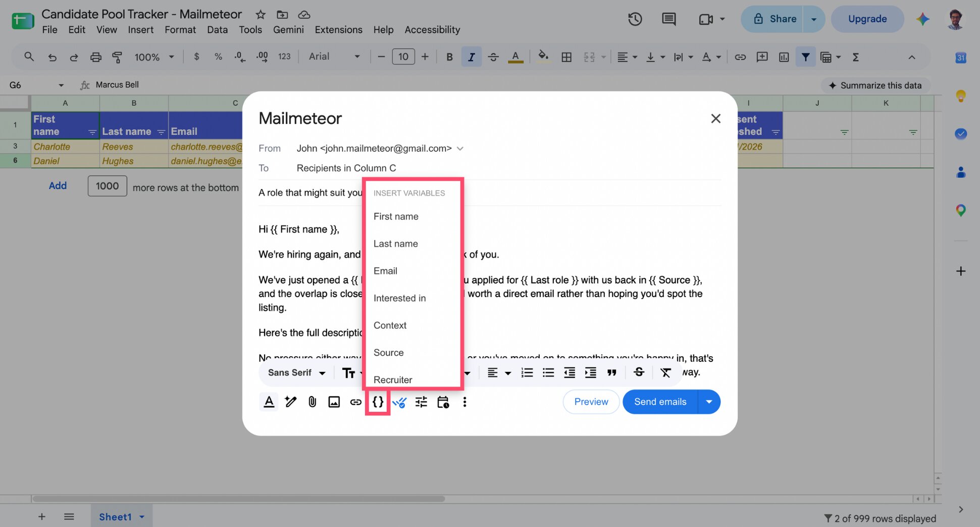Click the Gemini sparkle icon in header
980x527 pixels.
923,19
